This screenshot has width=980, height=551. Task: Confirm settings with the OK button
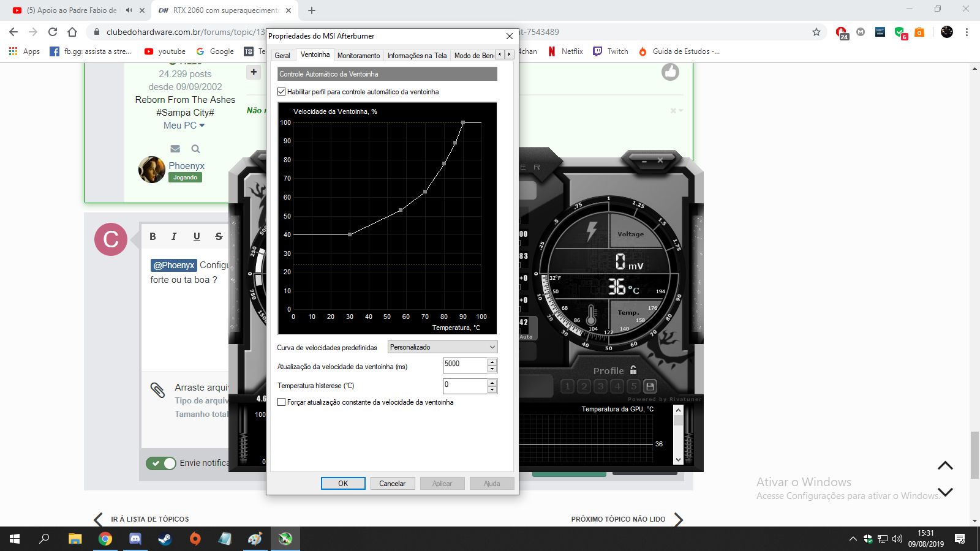(x=343, y=484)
